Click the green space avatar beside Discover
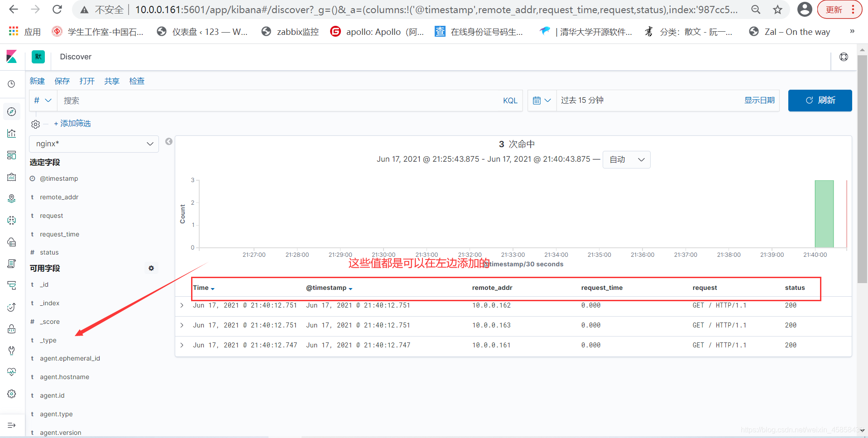This screenshot has width=868, height=438. point(38,57)
